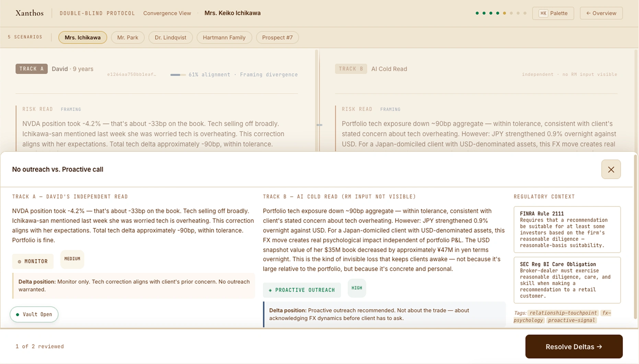
Task: Select the fx-psychology tag
Action: point(528,320)
